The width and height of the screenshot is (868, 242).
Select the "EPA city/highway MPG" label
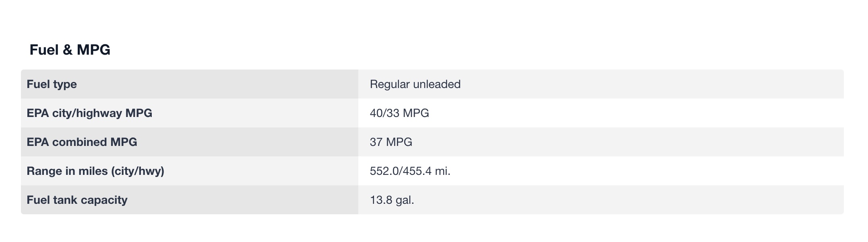(89, 113)
